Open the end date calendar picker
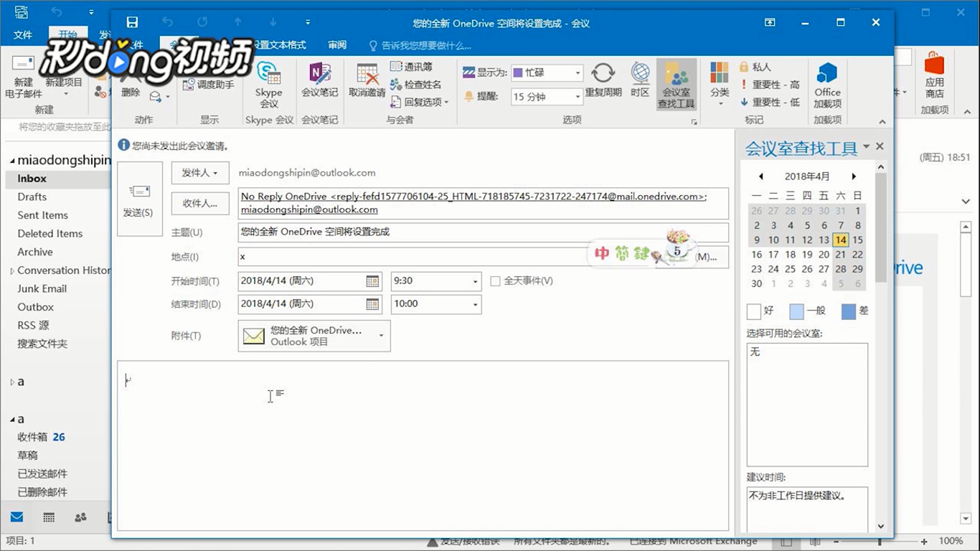980x551 pixels. tap(372, 304)
